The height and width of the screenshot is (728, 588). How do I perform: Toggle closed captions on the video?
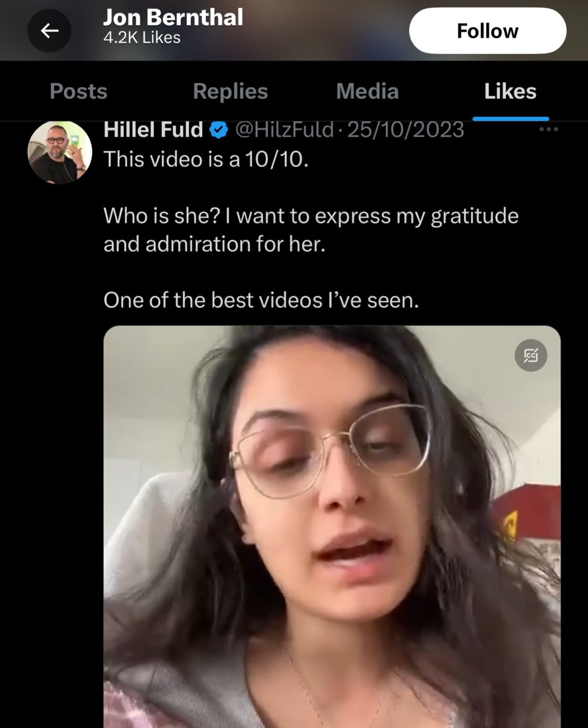tap(531, 355)
